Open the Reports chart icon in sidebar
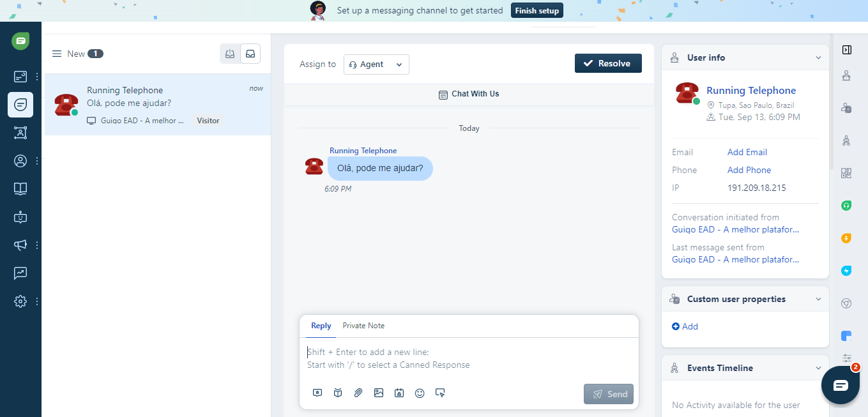Image resolution: width=868 pixels, height=417 pixels. [20, 273]
